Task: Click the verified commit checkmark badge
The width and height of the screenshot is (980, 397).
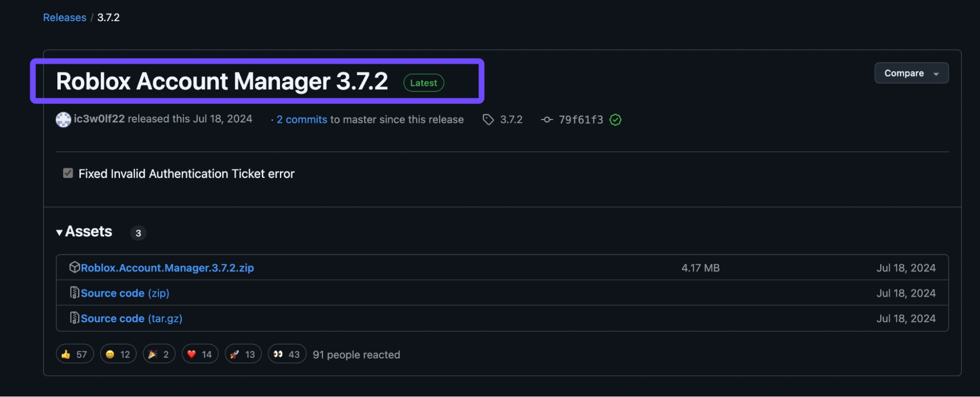Action: point(616,120)
